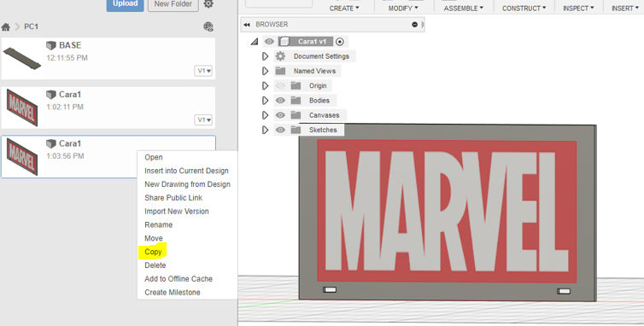Expand the Sketches folder in browser tree
The height and width of the screenshot is (326, 644).
tap(266, 130)
